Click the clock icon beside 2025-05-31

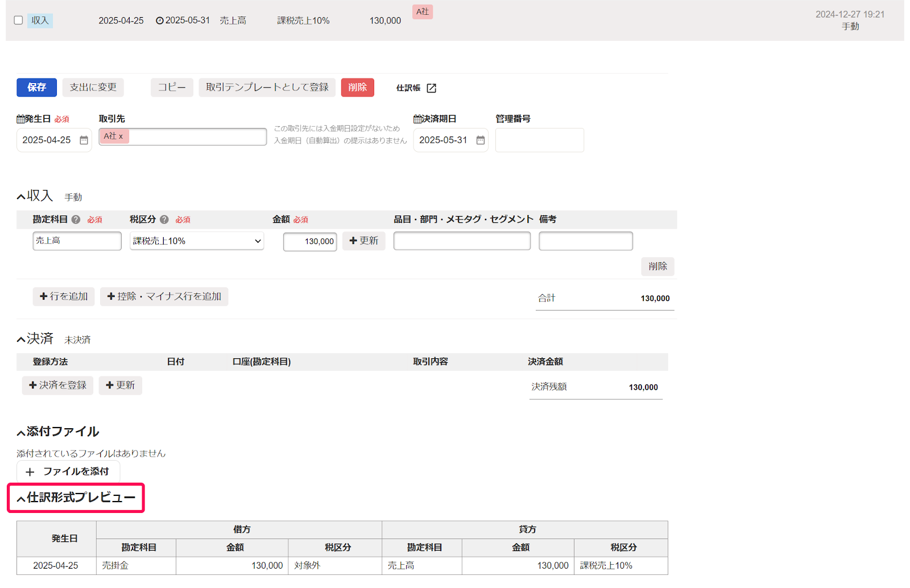coord(160,20)
